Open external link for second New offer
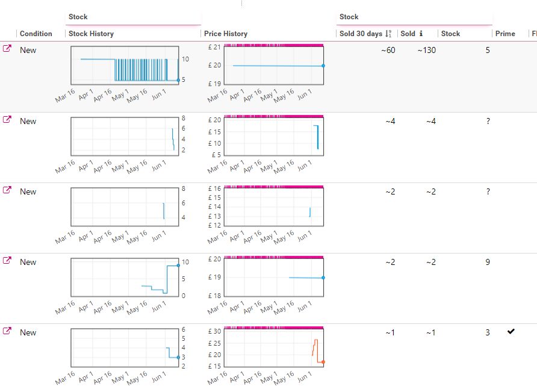Image resolution: width=537 pixels, height=392 pixels. coord(7,119)
